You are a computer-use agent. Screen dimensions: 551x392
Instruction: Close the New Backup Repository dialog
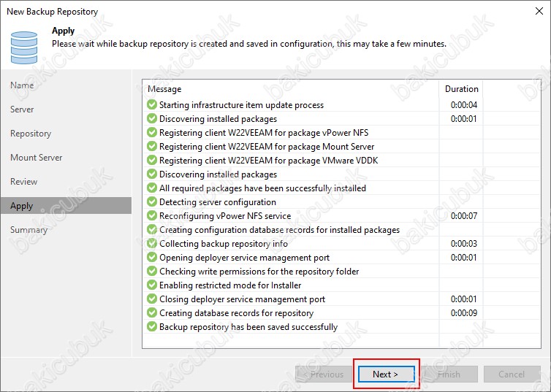coord(539,11)
